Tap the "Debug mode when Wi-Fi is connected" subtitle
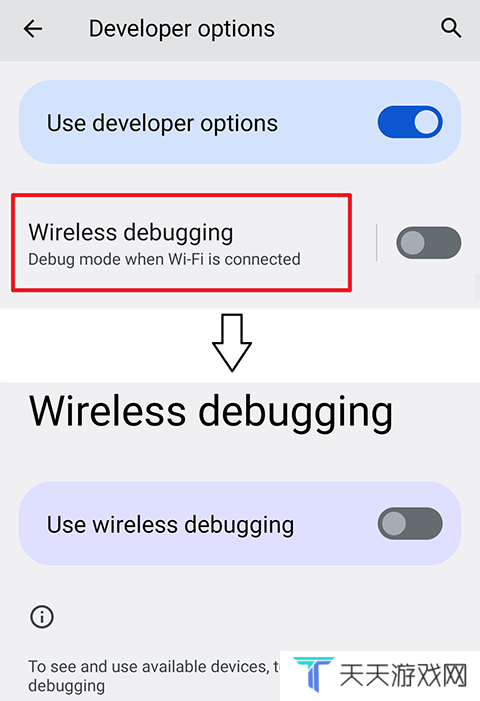 [x=164, y=259]
